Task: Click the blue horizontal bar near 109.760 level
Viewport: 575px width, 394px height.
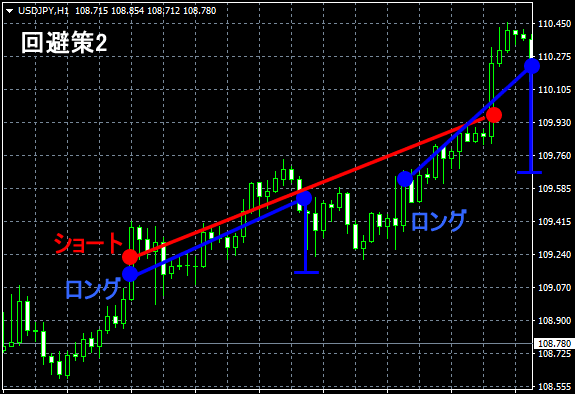Action: point(530,172)
